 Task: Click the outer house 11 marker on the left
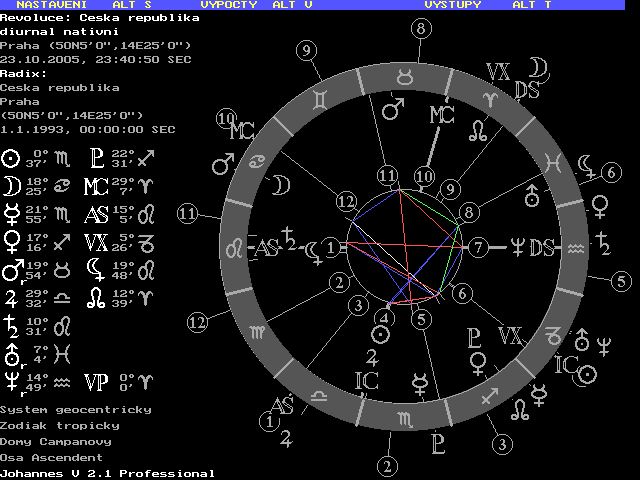pyautogui.click(x=187, y=213)
